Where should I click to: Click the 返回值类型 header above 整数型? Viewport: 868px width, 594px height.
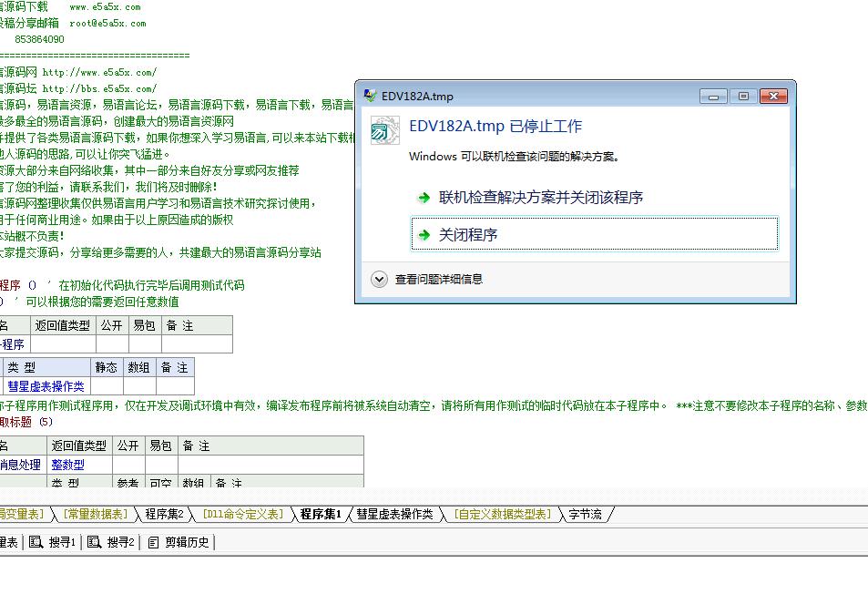click(x=80, y=445)
